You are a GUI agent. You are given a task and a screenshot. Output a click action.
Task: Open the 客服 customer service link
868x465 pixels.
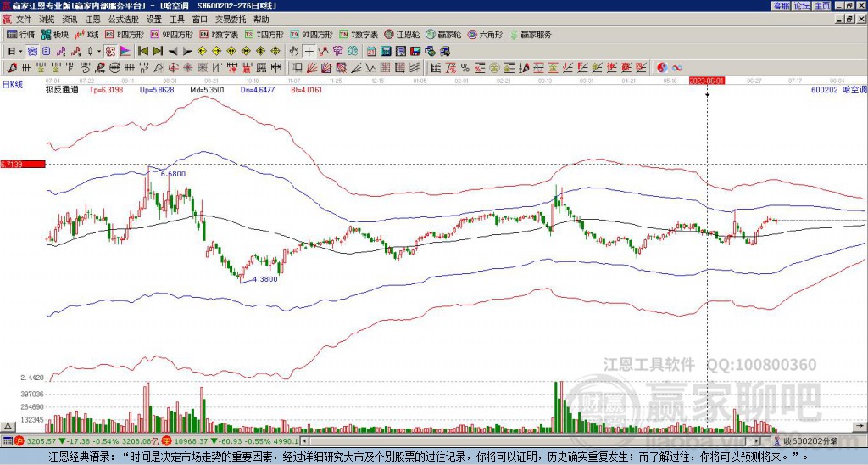point(781,6)
